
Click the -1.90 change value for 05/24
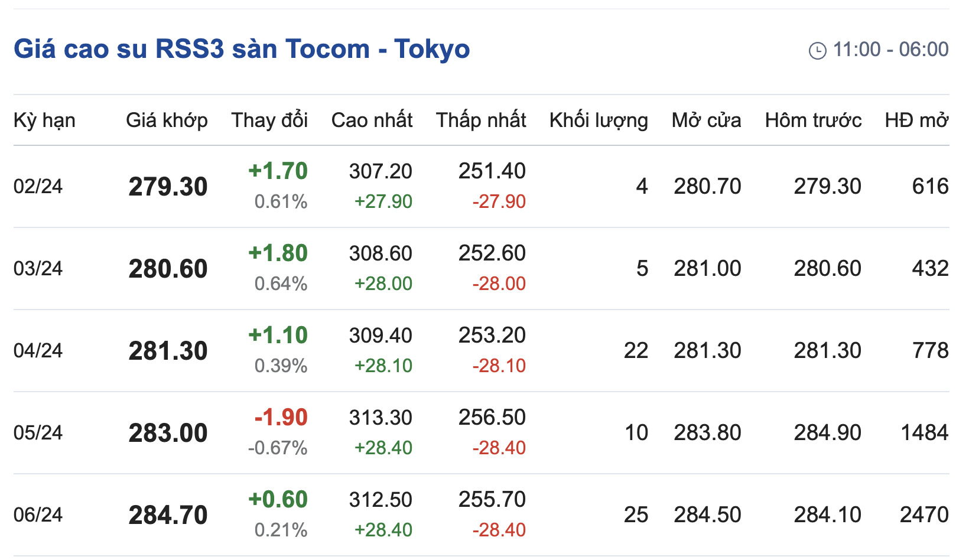click(x=281, y=418)
